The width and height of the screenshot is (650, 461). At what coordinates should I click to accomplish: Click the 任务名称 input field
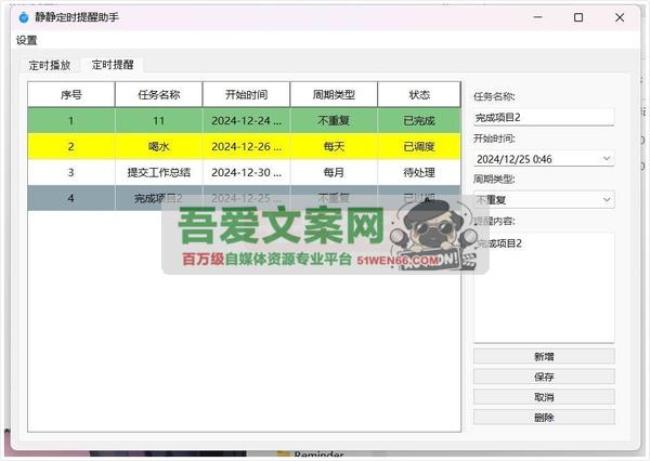tap(543, 118)
